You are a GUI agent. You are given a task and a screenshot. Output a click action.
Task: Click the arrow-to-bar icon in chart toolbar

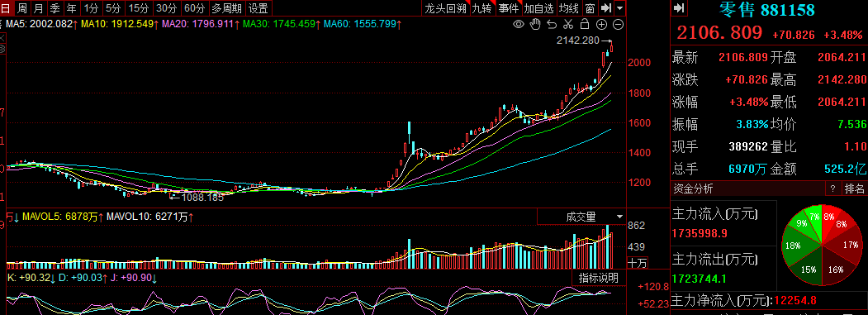pyautogui.click(x=606, y=7)
